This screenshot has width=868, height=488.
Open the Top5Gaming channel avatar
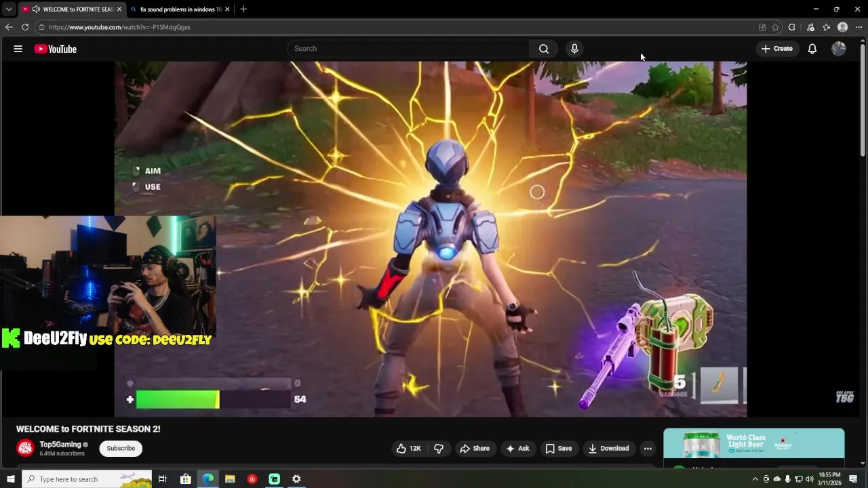click(25, 448)
